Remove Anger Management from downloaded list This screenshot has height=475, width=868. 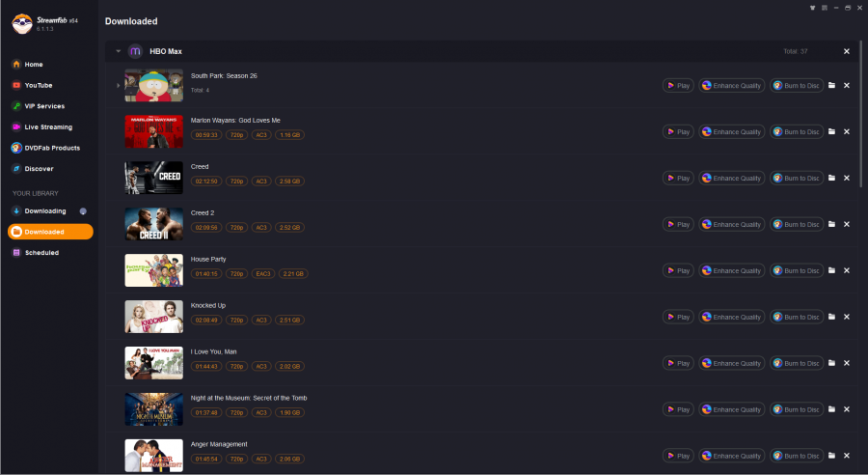847,456
